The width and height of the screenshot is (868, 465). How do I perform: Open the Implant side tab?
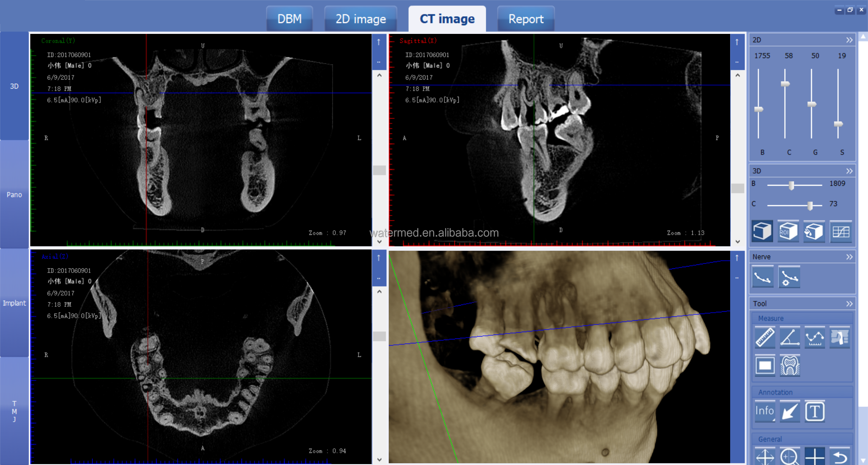click(x=14, y=303)
